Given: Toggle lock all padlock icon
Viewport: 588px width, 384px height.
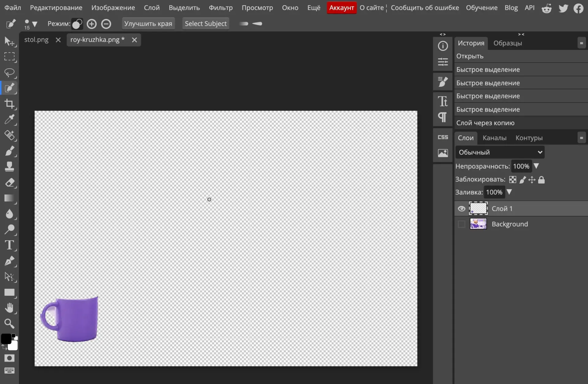Looking at the screenshot, I should (541, 180).
